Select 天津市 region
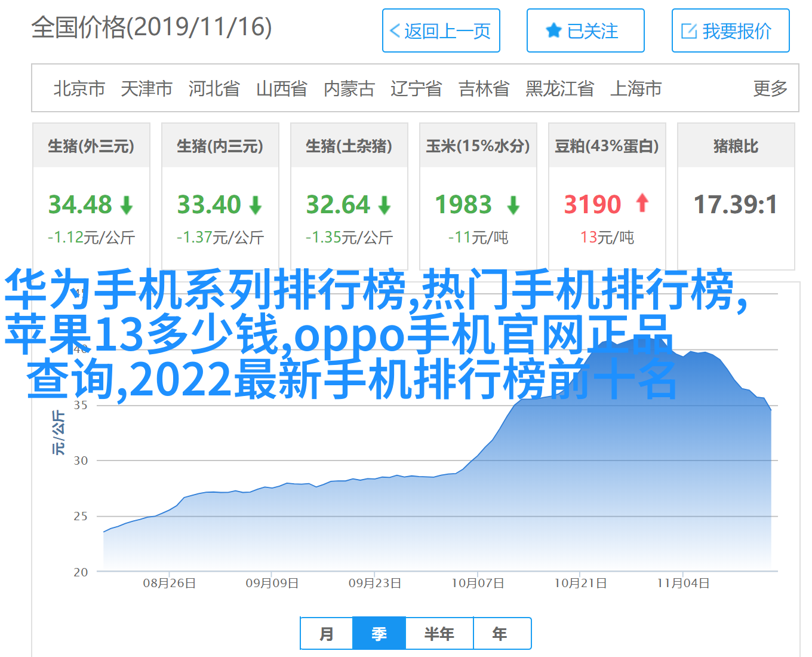 [147, 88]
